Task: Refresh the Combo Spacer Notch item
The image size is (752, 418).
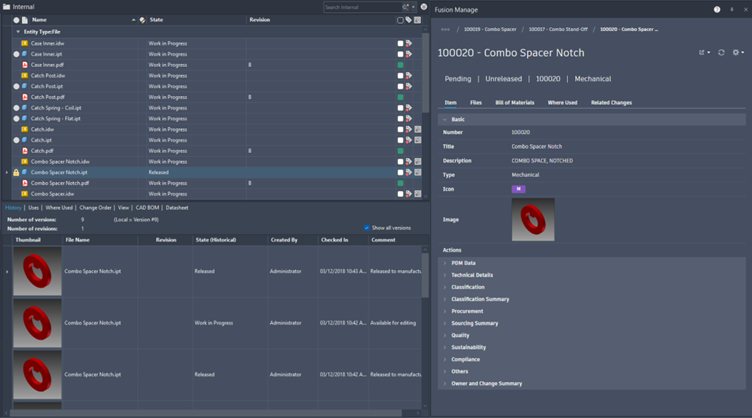Action: coord(721,52)
